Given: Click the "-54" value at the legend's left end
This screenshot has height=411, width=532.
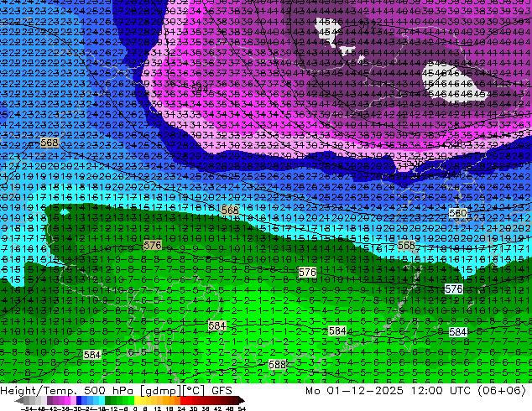Looking at the screenshot, I should click(27, 408).
